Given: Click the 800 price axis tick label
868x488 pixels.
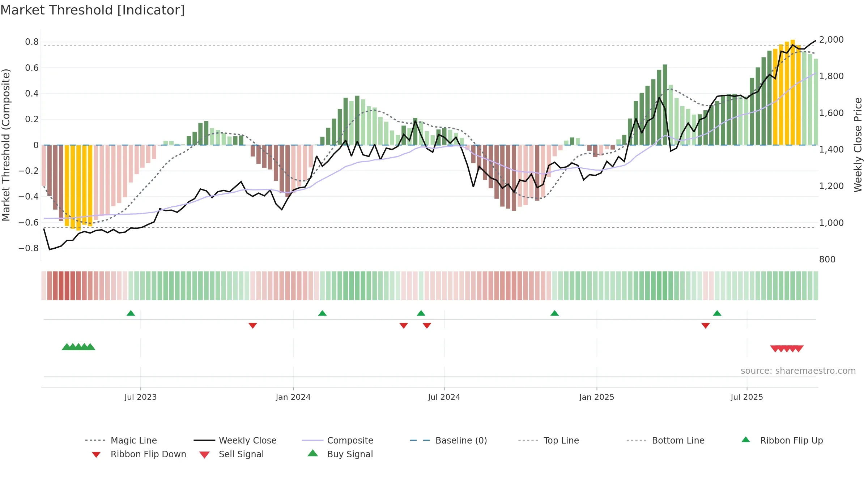Looking at the screenshot, I should 827,259.
